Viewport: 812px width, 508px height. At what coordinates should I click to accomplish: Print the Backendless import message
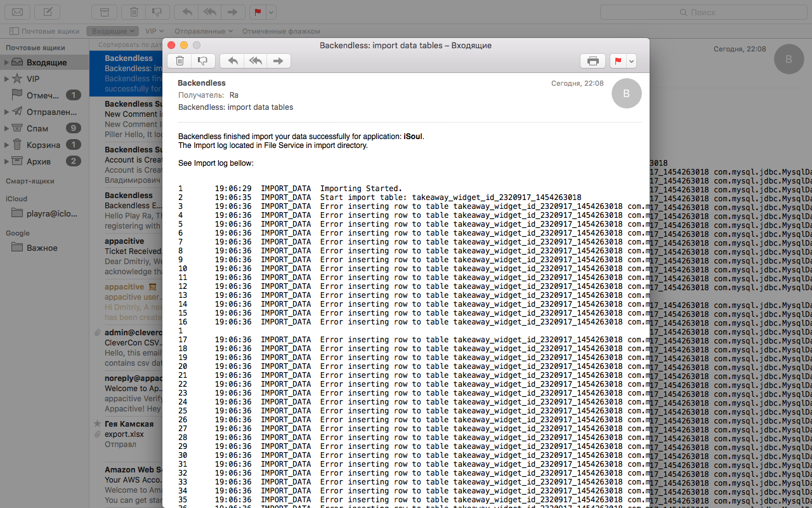pyautogui.click(x=593, y=61)
